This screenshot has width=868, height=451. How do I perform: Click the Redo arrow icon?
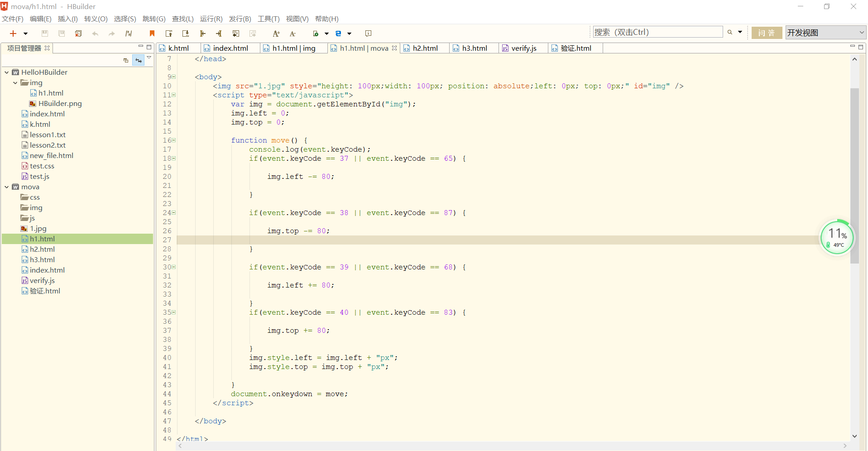pyautogui.click(x=111, y=33)
